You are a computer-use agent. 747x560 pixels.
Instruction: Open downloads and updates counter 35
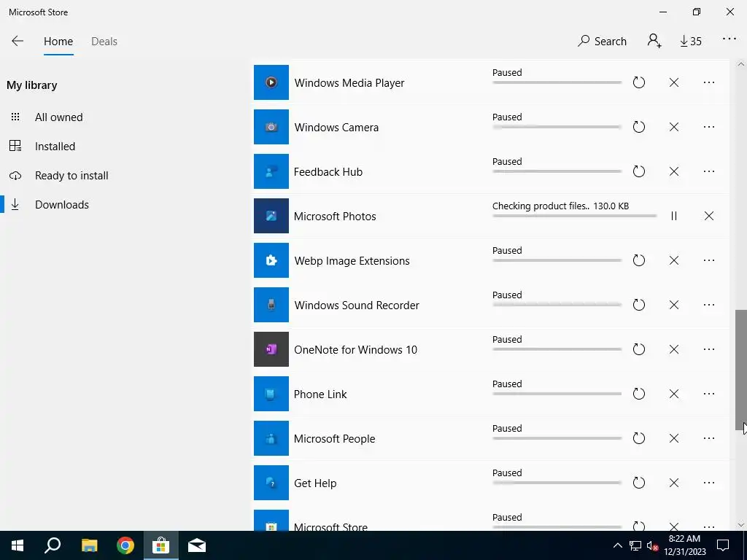point(691,42)
